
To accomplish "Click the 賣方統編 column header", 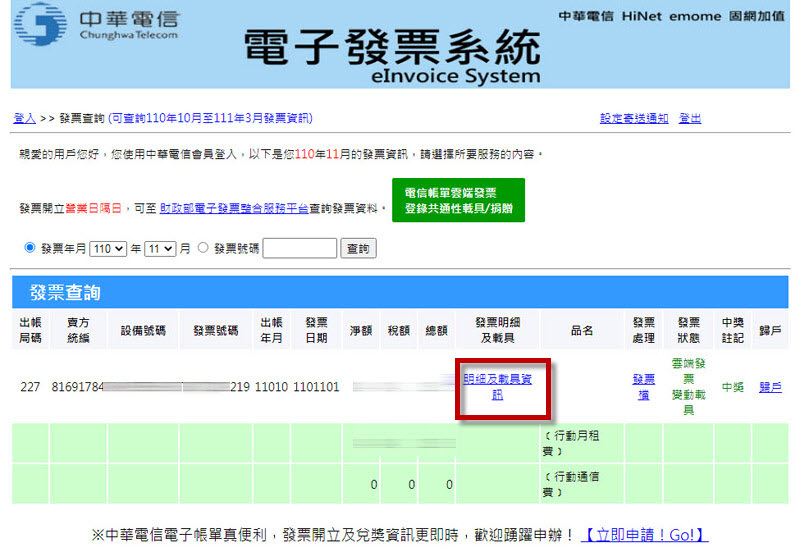I will tap(78, 330).
